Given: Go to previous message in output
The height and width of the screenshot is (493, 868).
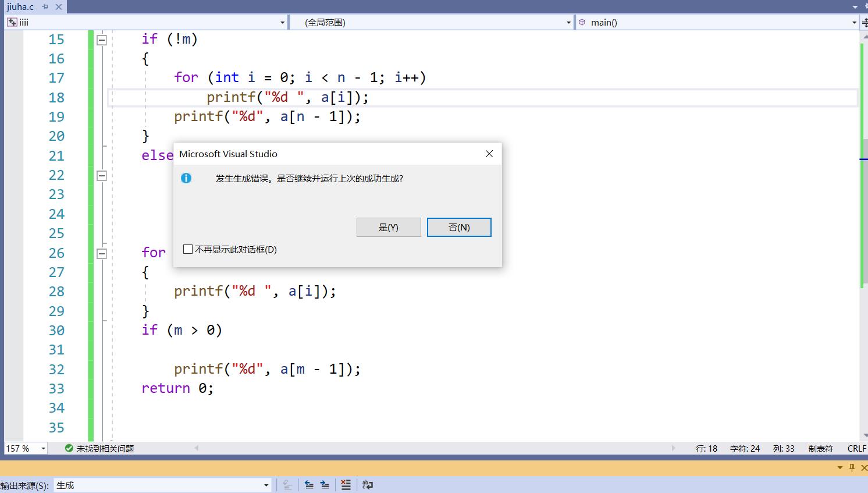Looking at the screenshot, I should (x=309, y=484).
